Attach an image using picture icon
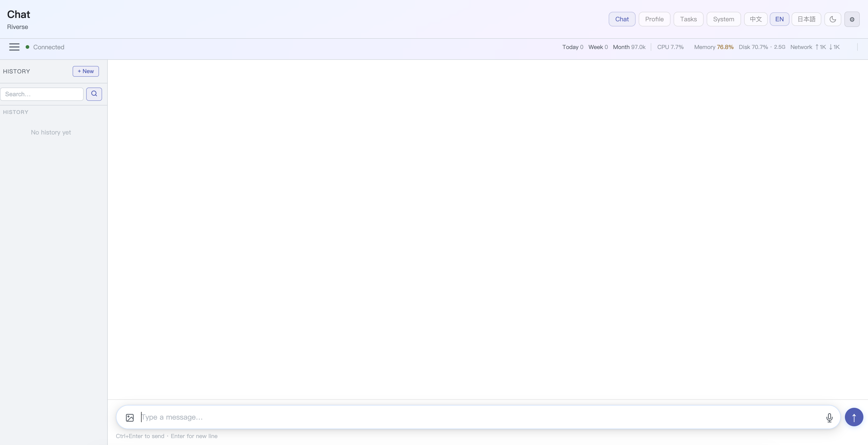 pos(130,417)
